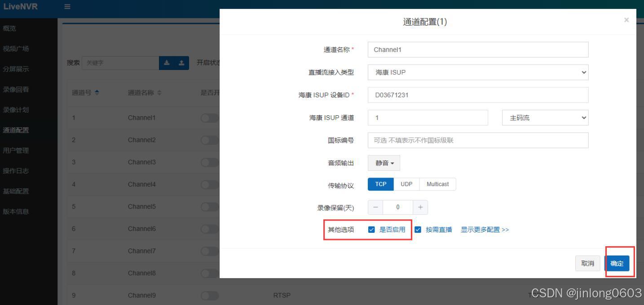The width and height of the screenshot is (644, 305).
Task: Uncheck the 按需直播 option
Action: (418, 229)
